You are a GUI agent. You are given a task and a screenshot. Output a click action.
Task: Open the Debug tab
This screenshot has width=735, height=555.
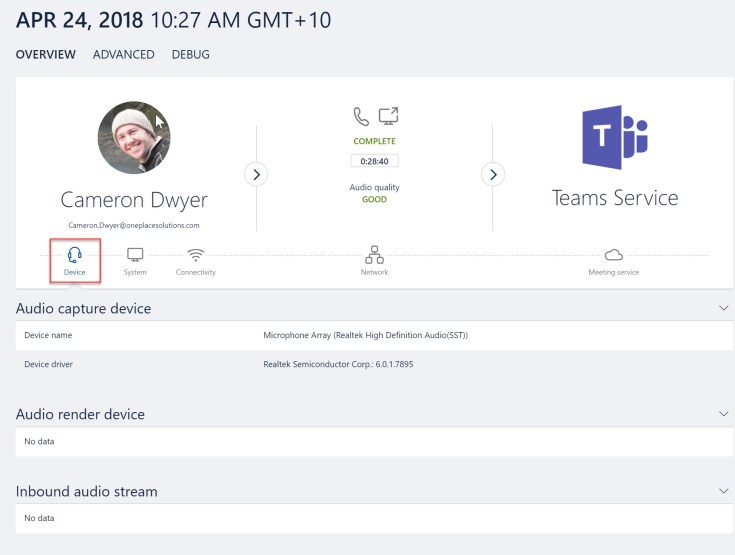190,55
